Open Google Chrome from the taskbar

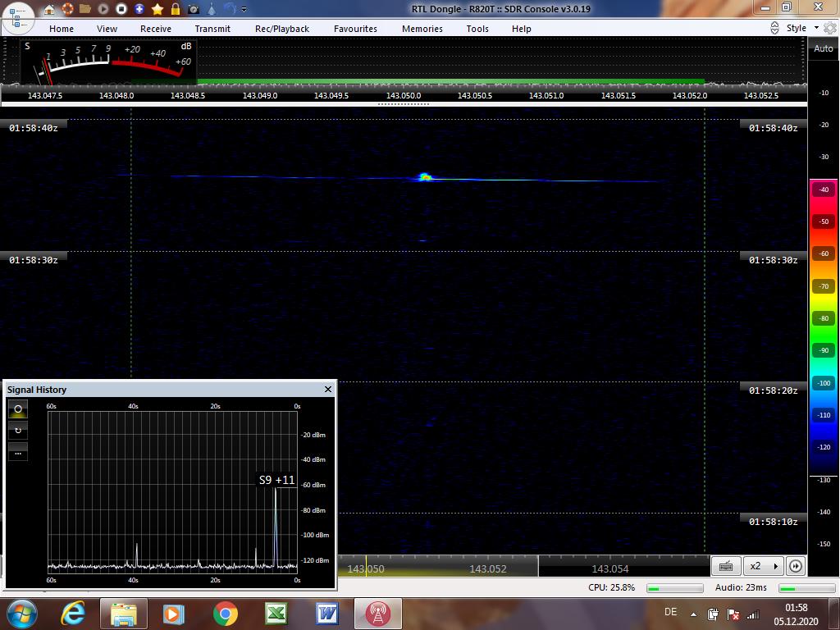pyautogui.click(x=225, y=614)
